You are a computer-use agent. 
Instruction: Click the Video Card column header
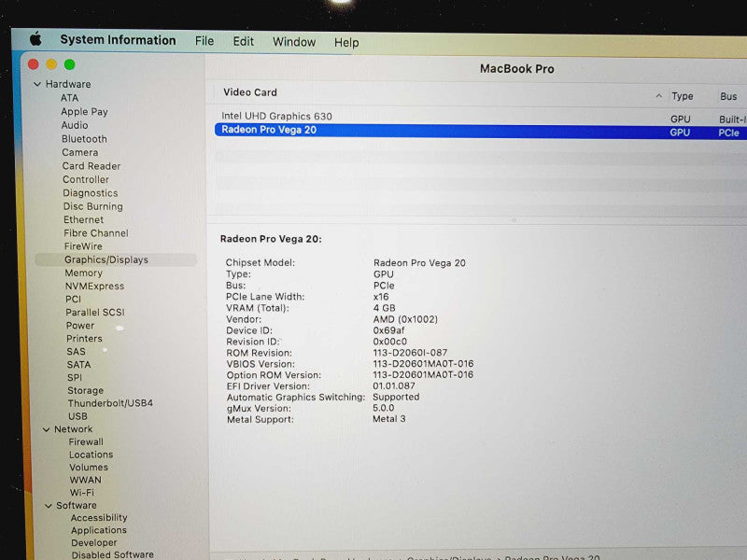250,92
